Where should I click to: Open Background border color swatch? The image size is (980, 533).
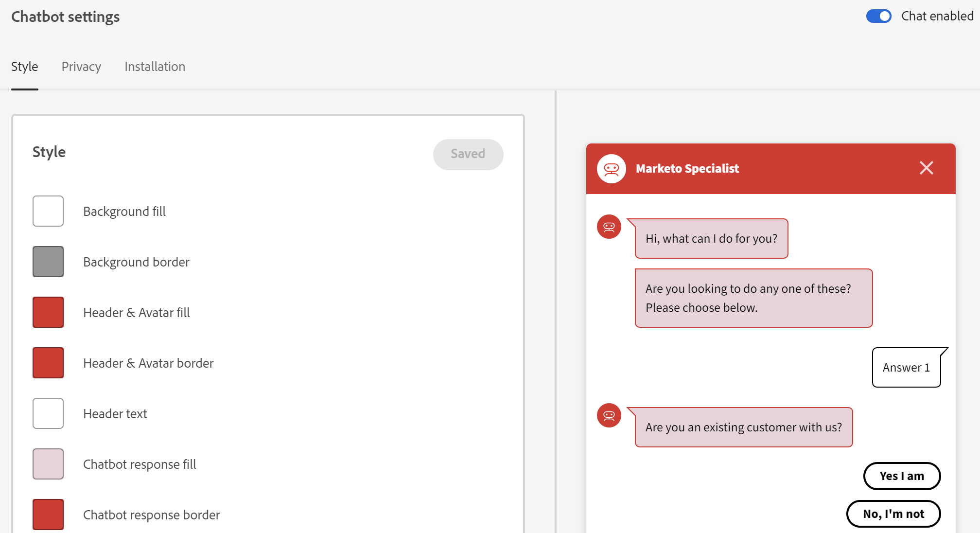[x=48, y=262]
